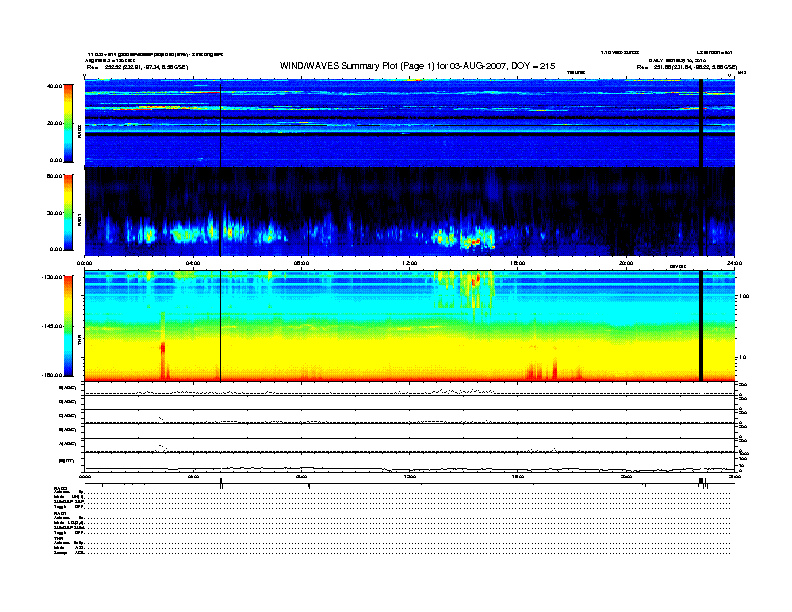The image size is (792, 612).
Task: Click the TNR vertical axis label
Action: point(80,341)
